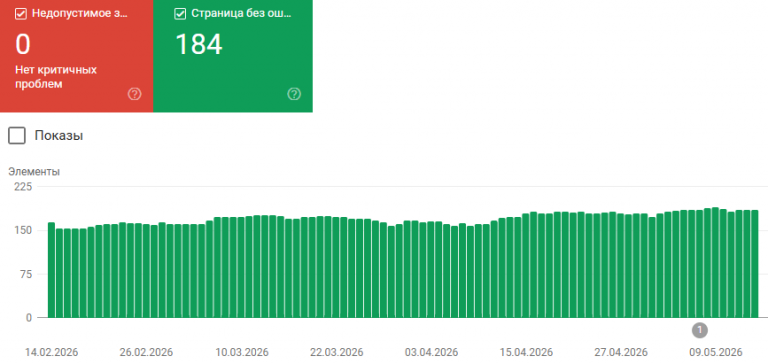Click the annotation marker numbered 1
768x364 pixels.
click(699, 330)
